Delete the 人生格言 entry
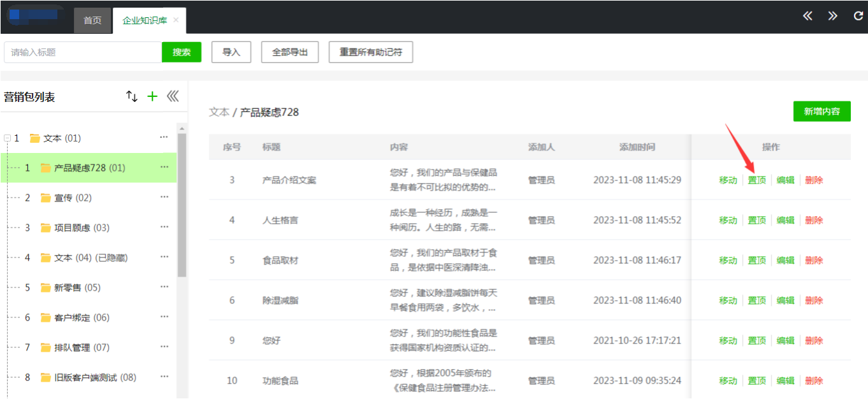 [x=814, y=221]
